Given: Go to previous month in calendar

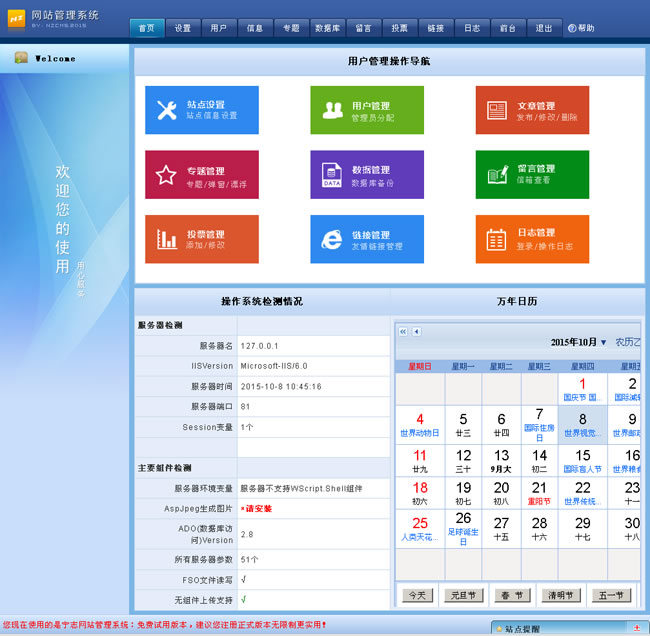Looking at the screenshot, I should [416, 331].
